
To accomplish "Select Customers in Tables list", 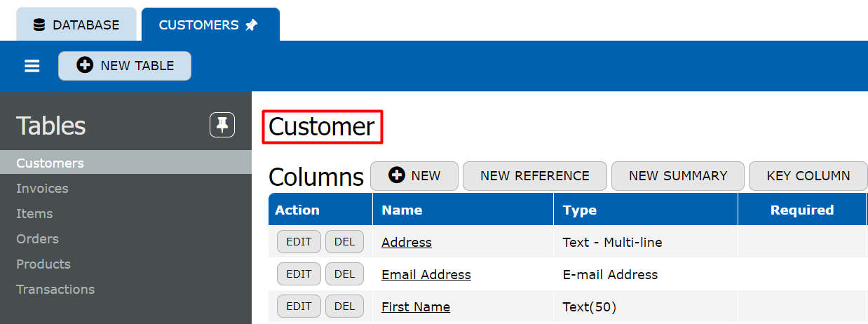I will coord(126,163).
